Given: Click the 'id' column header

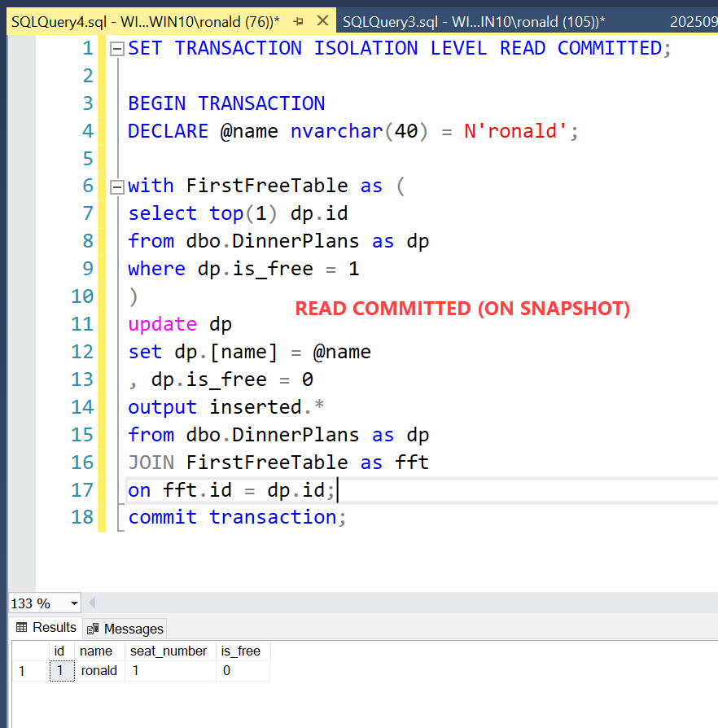Looking at the screenshot, I should [59, 651].
